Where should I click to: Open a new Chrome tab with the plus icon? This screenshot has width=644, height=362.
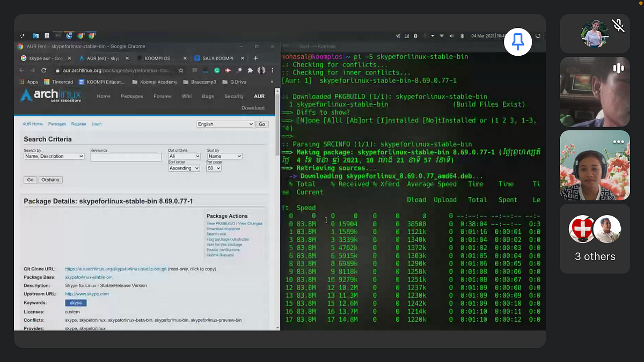255,58
